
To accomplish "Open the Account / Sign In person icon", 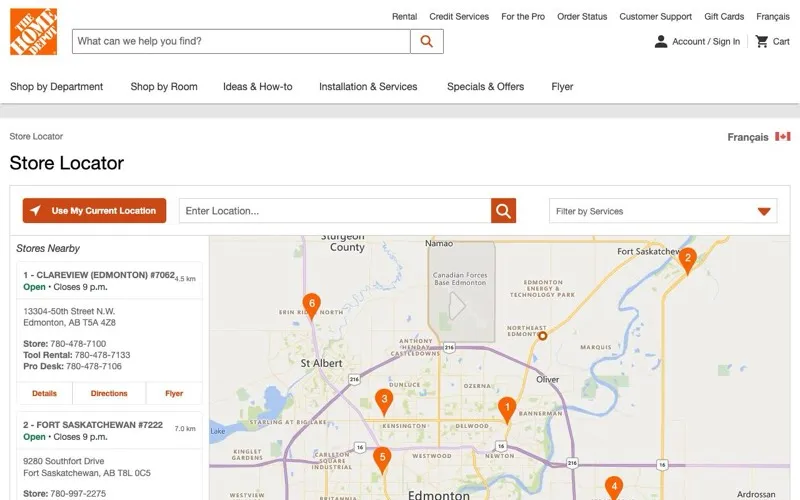I will pos(661,41).
